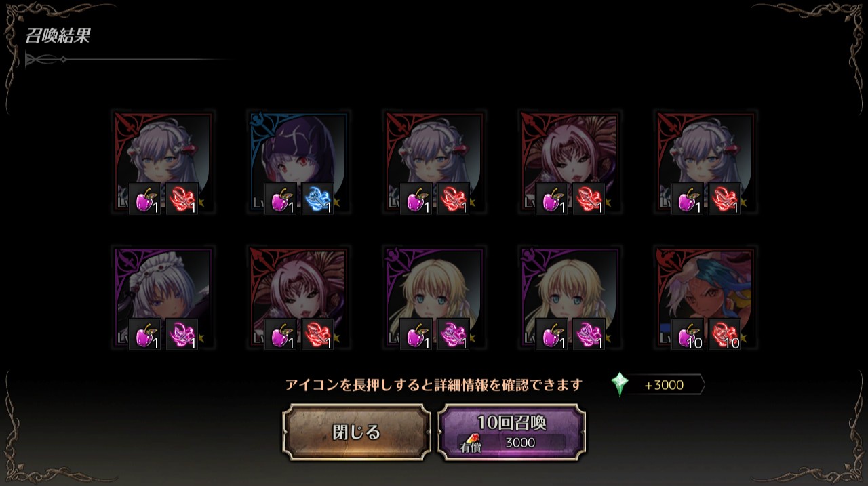The image size is (868, 486).
Task: Click the green gem icon beside +3000
Action: (620, 385)
